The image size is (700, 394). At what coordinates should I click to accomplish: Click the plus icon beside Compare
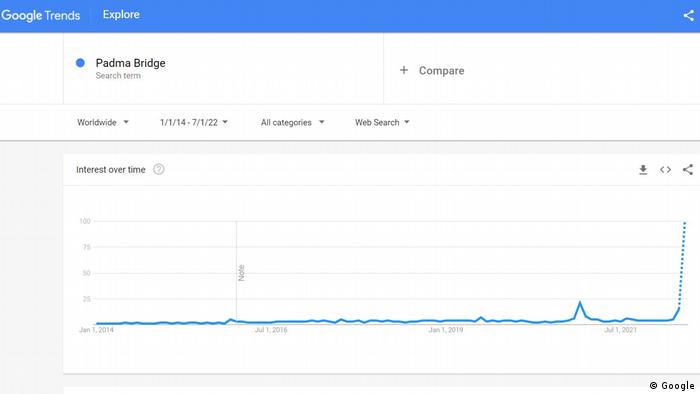point(404,70)
